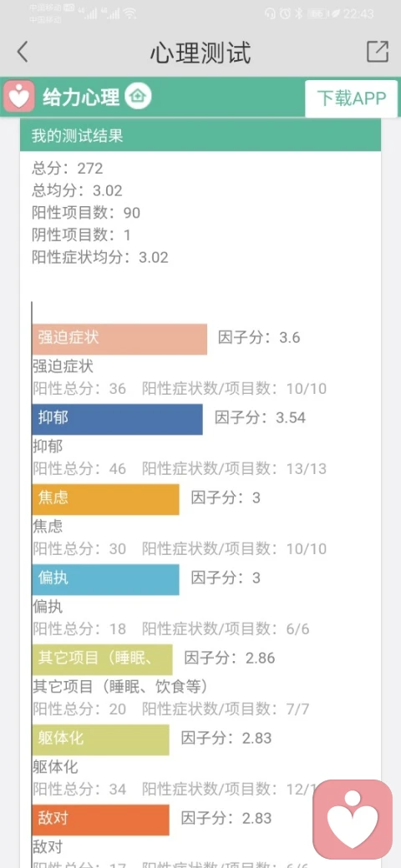Select the 其它项目（睡眠、 olive bar

(x=103, y=659)
